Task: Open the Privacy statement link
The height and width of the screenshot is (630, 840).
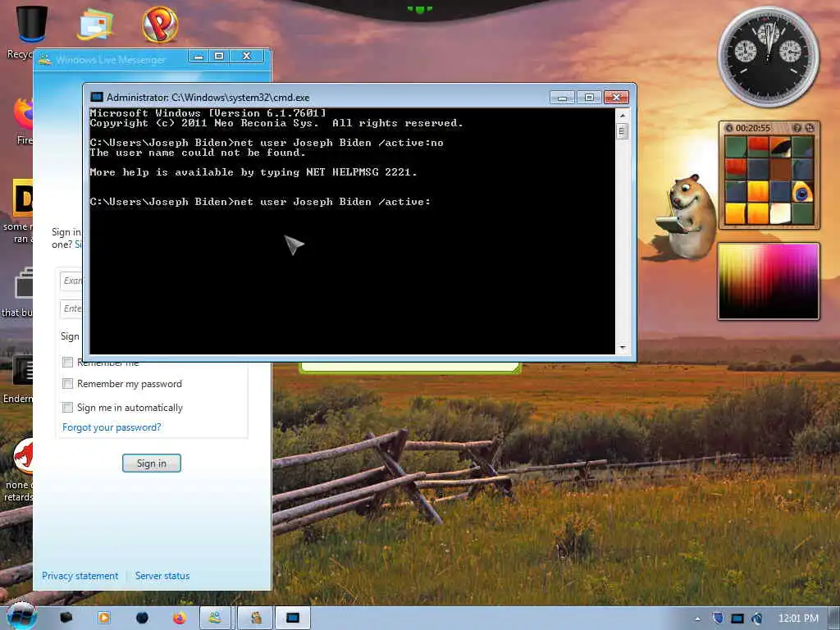Action: pyautogui.click(x=80, y=576)
